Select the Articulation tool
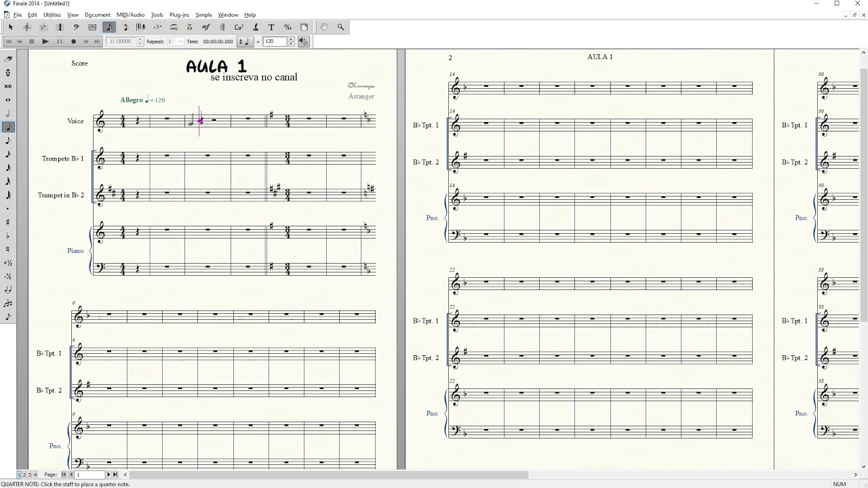This screenshot has width=868, height=488. pyautogui.click(x=190, y=27)
